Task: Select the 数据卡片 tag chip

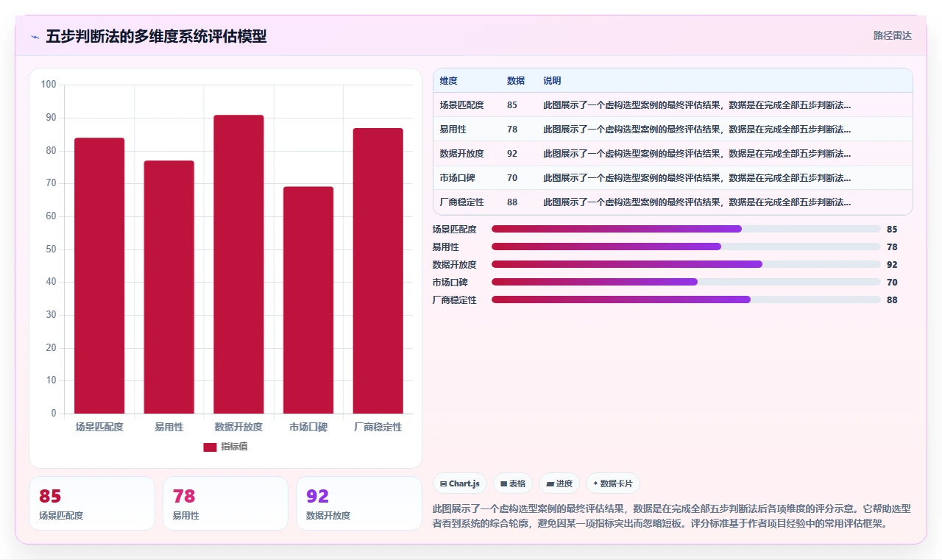Action: (613, 483)
